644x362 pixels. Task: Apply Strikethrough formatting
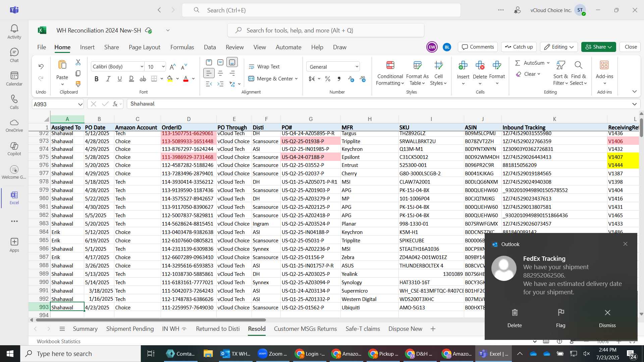click(x=143, y=79)
